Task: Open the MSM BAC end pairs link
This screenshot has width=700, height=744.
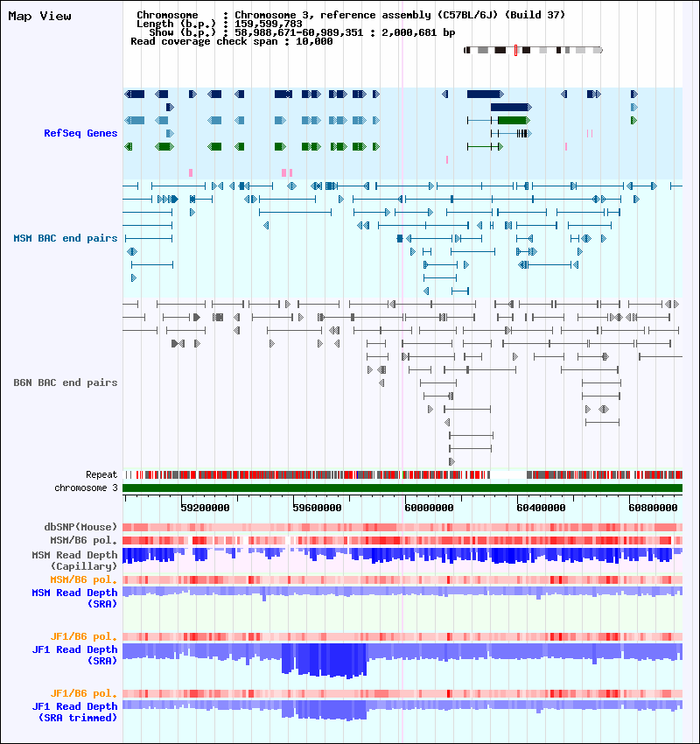Action: [66, 238]
